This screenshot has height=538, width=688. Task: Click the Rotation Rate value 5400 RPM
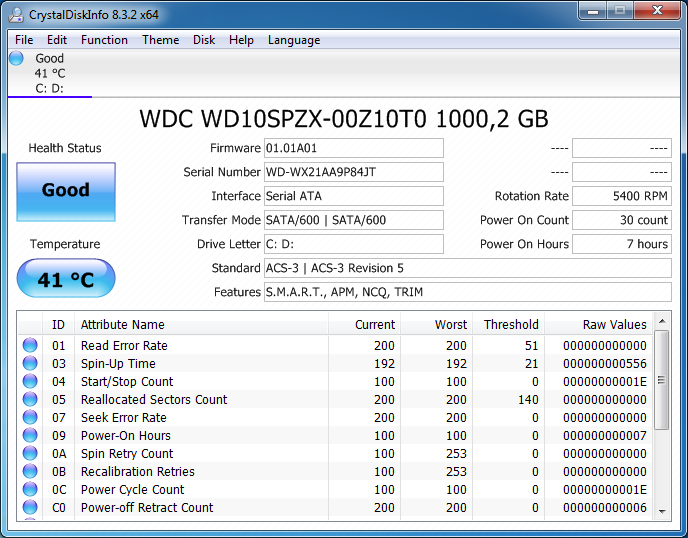pyautogui.click(x=622, y=196)
